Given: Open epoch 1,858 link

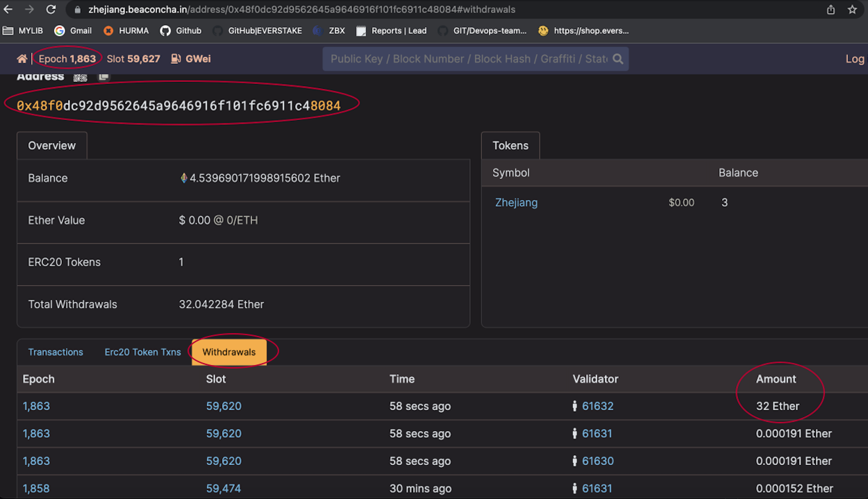Looking at the screenshot, I should click(x=36, y=489).
